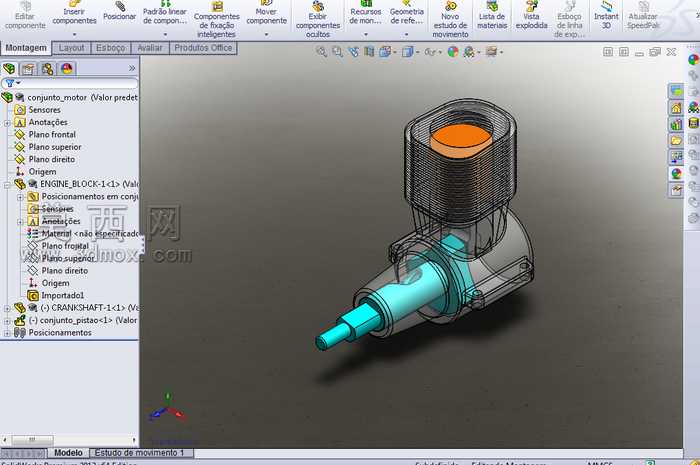700x465 pixels.
Task: Select top-level Plano superior plane
Action: tap(48, 147)
